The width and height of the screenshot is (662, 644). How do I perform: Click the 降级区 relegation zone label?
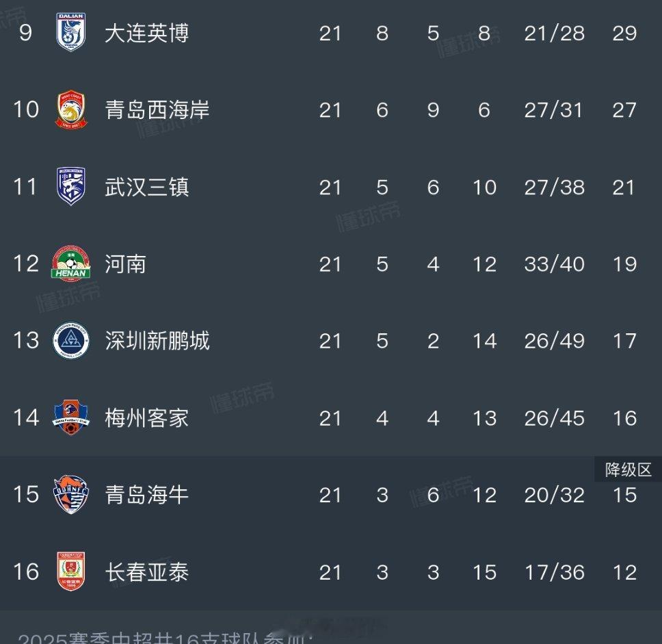pyautogui.click(x=628, y=469)
